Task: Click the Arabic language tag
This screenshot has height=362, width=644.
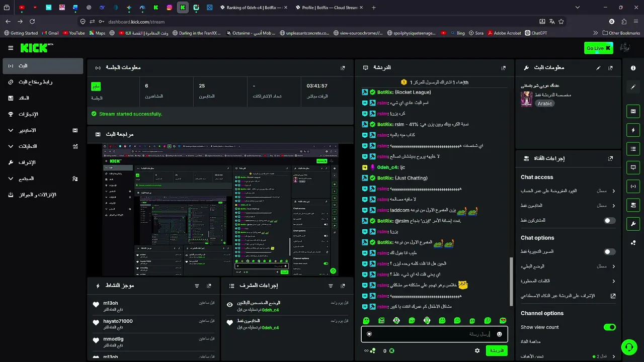Action: 545,104
